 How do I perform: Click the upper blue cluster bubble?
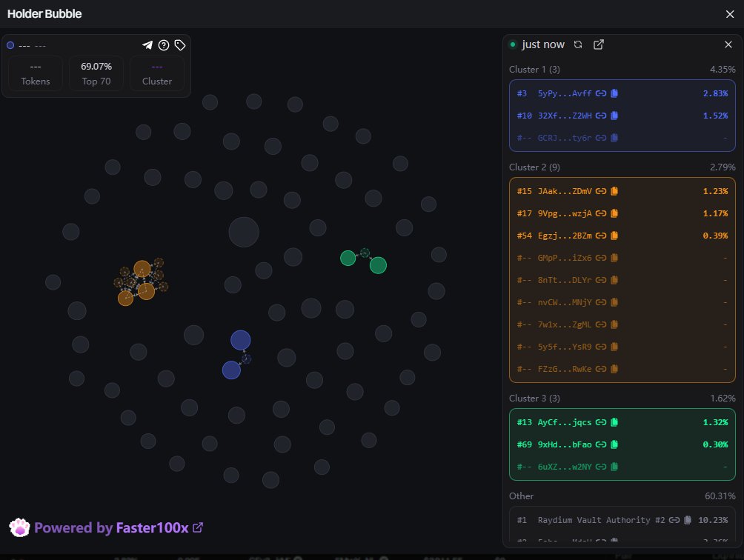coord(241,340)
